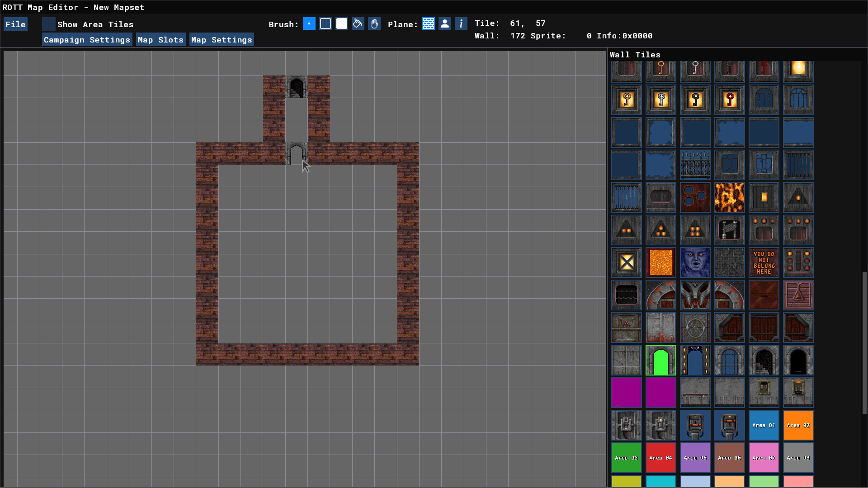Switch to the sprite plane person icon
The image size is (868, 488).
pyautogui.click(x=445, y=24)
